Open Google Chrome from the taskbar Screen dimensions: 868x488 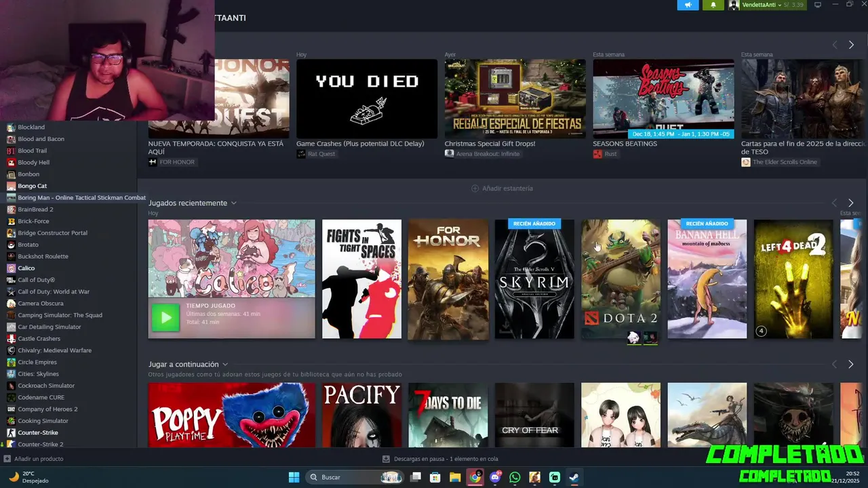pyautogui.click(x=475, y=477)
